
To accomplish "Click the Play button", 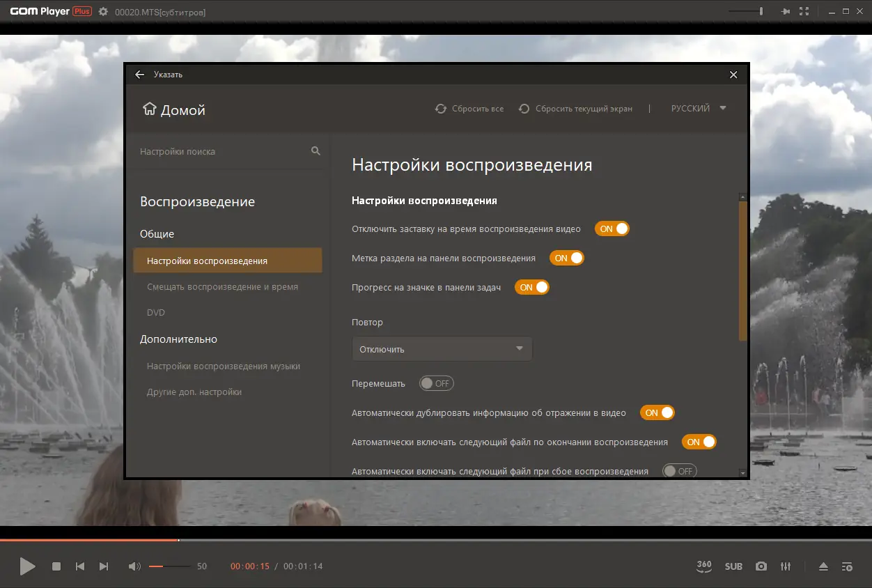I will 27,566.
